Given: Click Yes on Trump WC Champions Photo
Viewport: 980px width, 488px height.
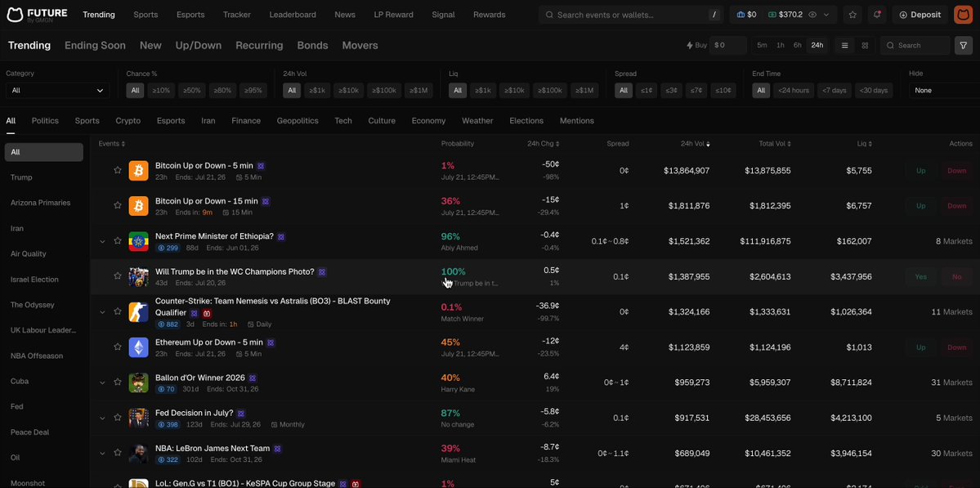Looking at the screenshot, I should tap(920, 276).
